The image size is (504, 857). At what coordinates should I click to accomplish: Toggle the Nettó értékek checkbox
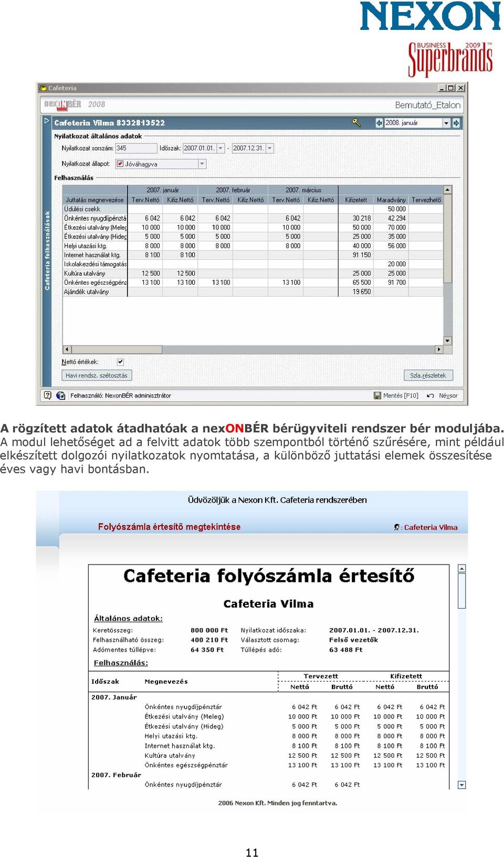pos(120,362)
